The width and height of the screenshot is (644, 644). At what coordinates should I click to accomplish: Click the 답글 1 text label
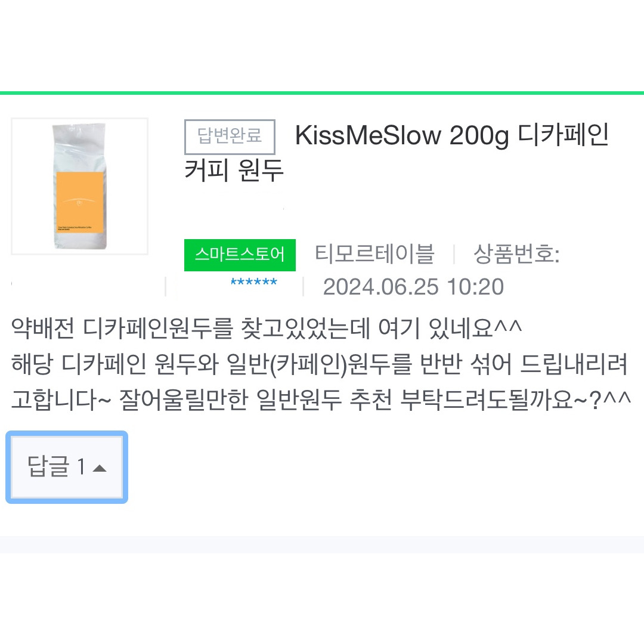(x=54, y=467)
